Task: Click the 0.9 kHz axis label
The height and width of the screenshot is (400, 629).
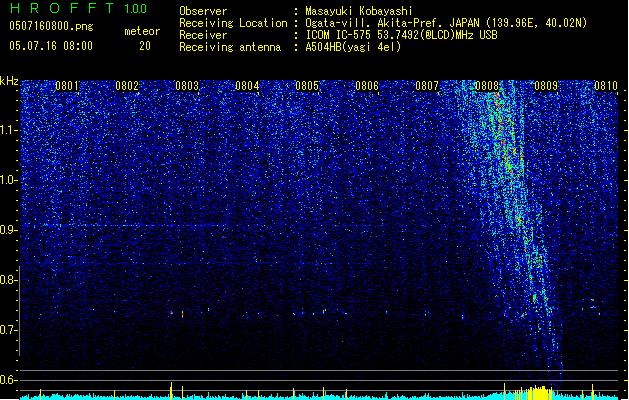Action: [9, 230]
